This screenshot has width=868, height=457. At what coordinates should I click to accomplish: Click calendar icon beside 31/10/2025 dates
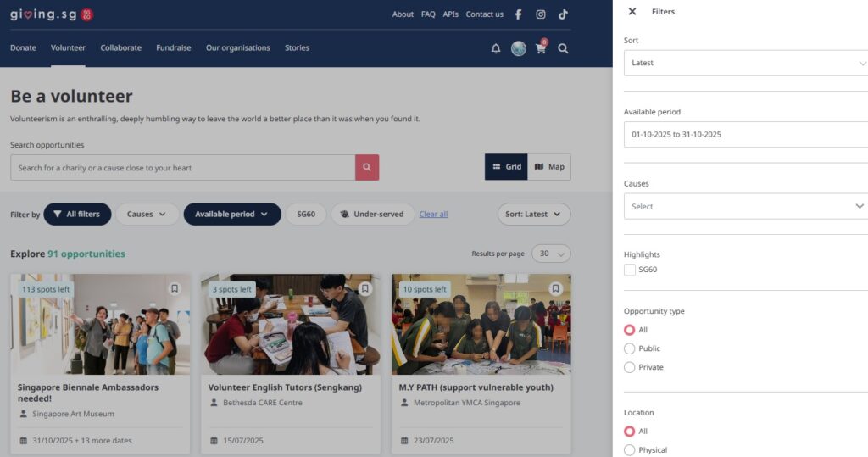pos(23,441)
